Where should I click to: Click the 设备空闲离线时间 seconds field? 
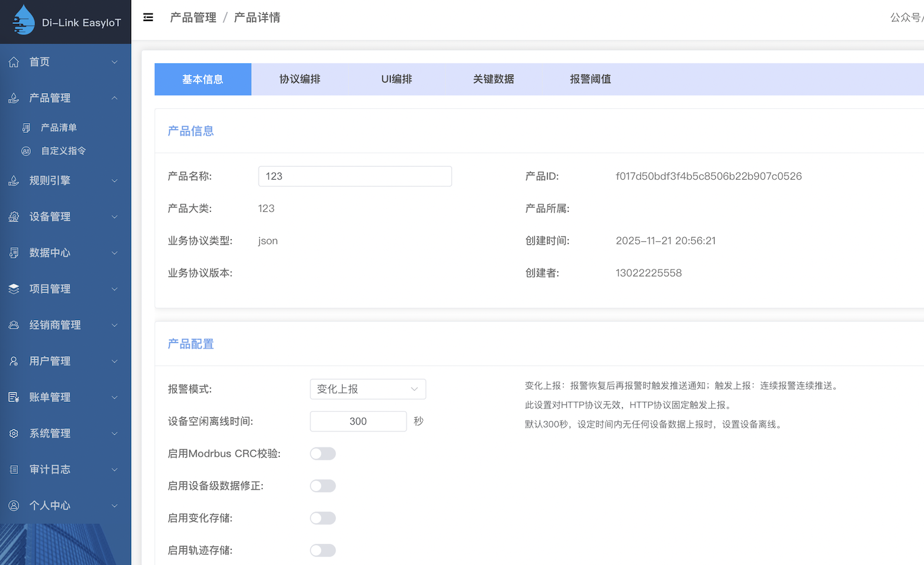358,421
